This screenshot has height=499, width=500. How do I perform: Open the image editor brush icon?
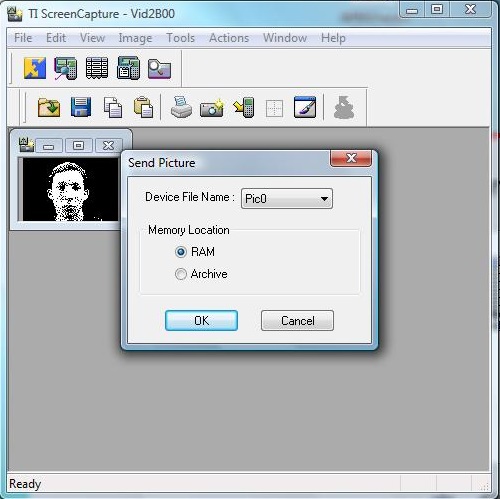tap(305, 107)
